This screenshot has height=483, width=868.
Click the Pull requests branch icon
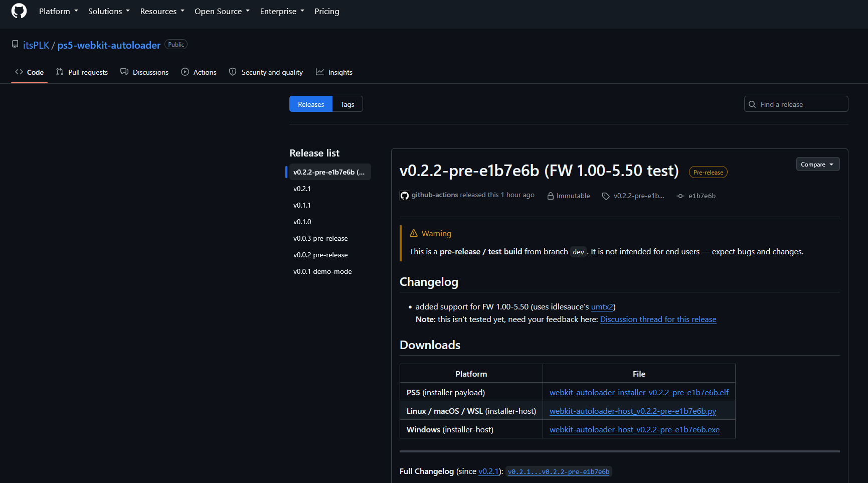click(x=60, y=72)
